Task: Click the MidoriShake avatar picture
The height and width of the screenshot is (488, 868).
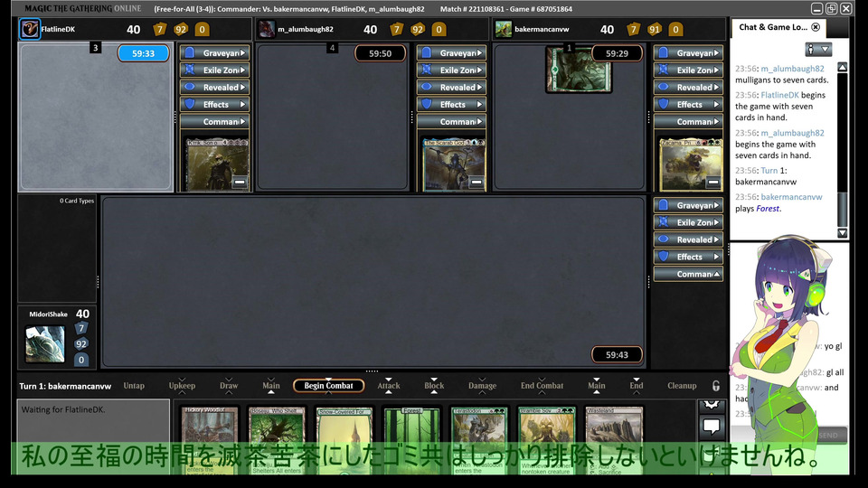Action: point(45,344)
